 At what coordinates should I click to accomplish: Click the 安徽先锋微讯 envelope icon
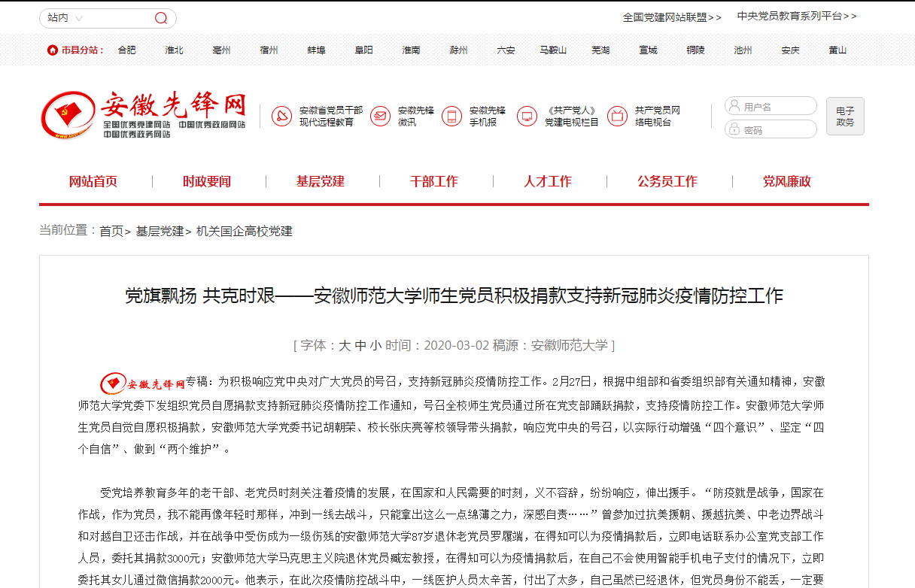[x=380, y=116]
